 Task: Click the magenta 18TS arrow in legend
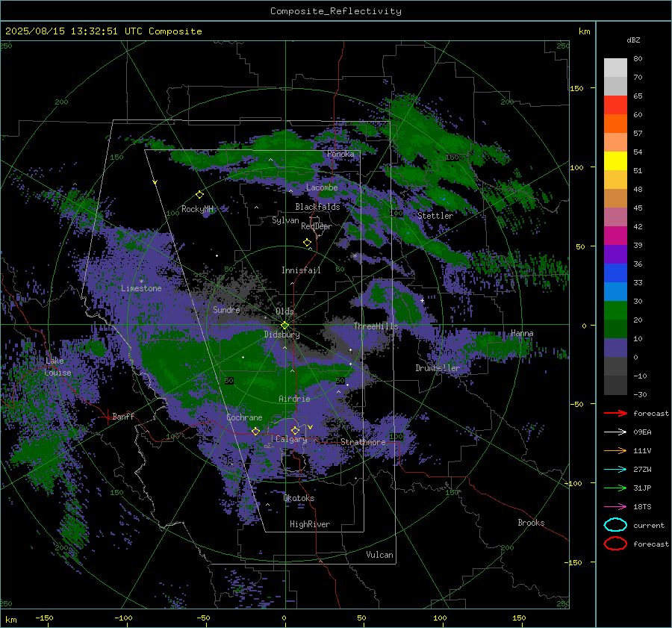615,507
